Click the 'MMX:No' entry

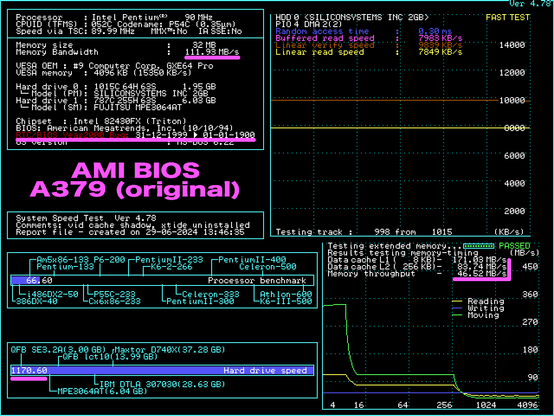[169, 31]
